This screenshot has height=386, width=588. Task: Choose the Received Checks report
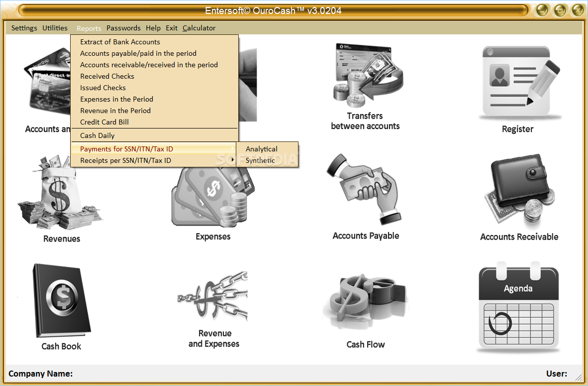point(155,76)
